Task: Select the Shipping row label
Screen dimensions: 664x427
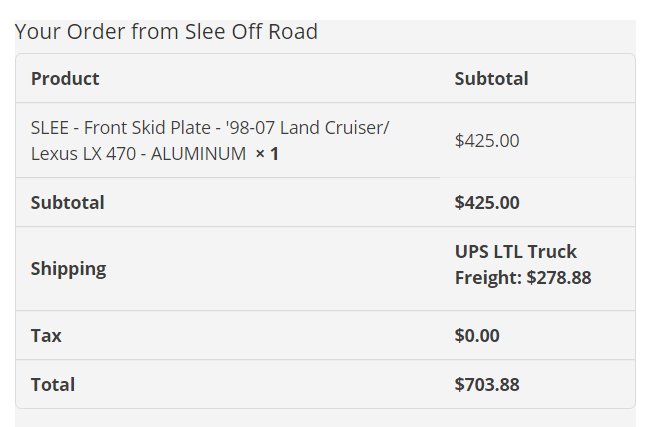Action: [68, 269]
